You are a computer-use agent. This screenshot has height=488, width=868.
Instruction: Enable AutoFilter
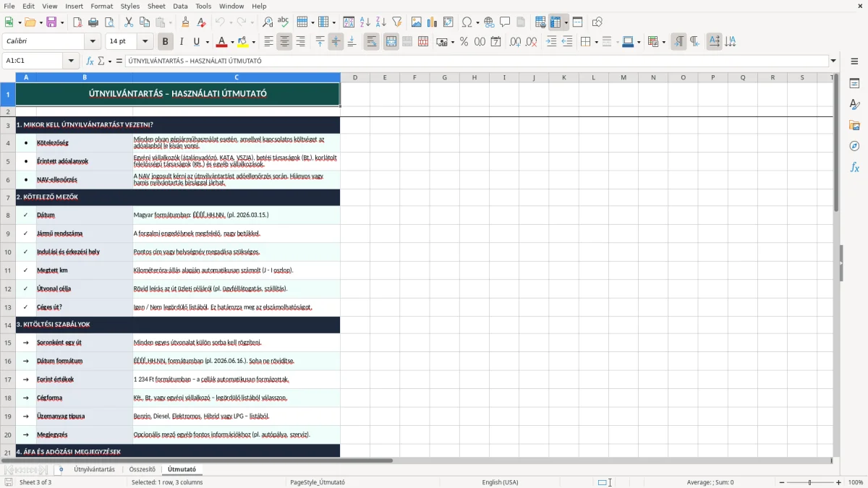pos(397,22)
